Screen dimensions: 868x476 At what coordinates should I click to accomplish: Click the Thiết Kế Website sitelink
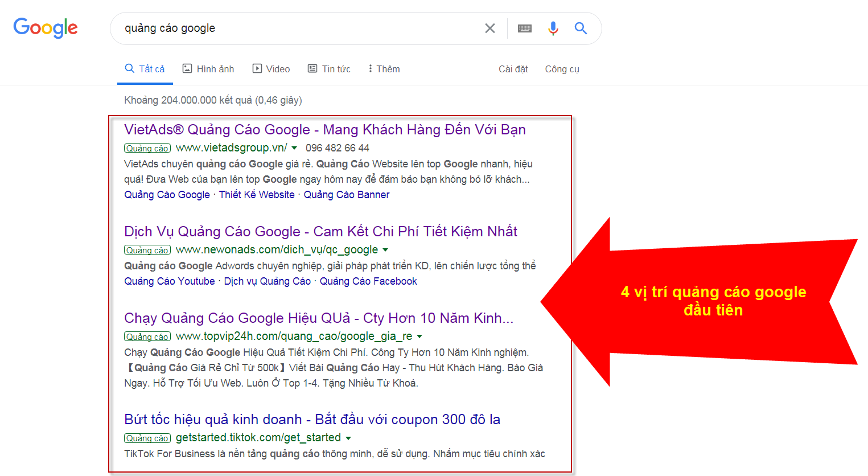pos(257,194)
